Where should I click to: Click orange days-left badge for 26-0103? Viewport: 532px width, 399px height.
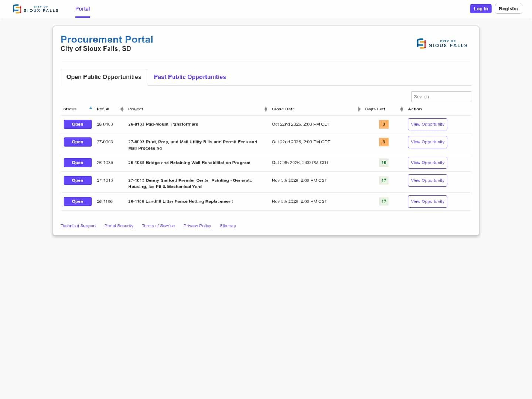pos(384,124)
